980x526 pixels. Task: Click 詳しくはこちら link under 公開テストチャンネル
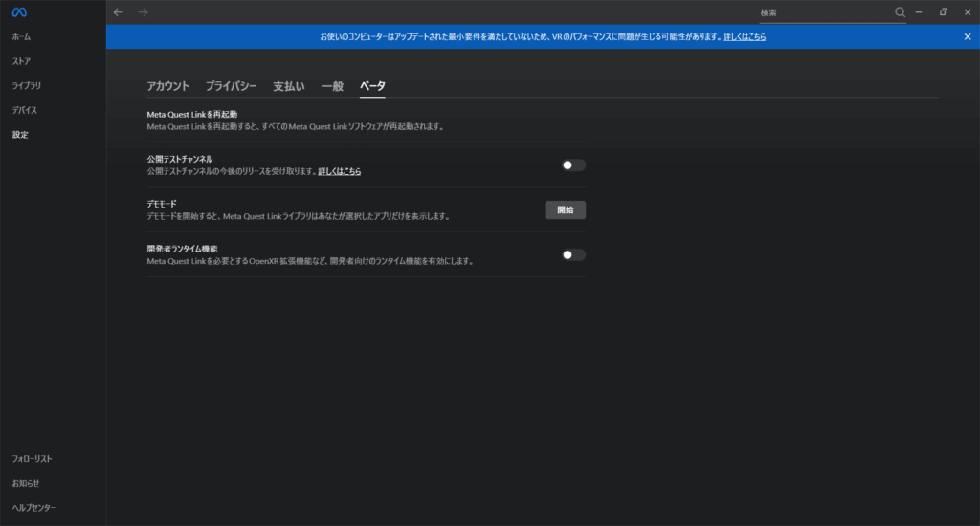pos(340,171)
